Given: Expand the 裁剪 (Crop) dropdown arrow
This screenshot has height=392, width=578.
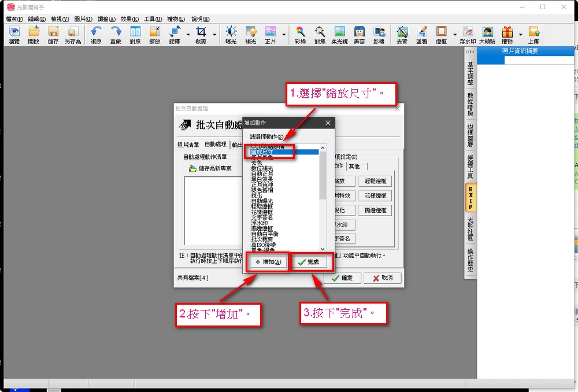Looking at the screenshot, I should [x=214, y=35].
